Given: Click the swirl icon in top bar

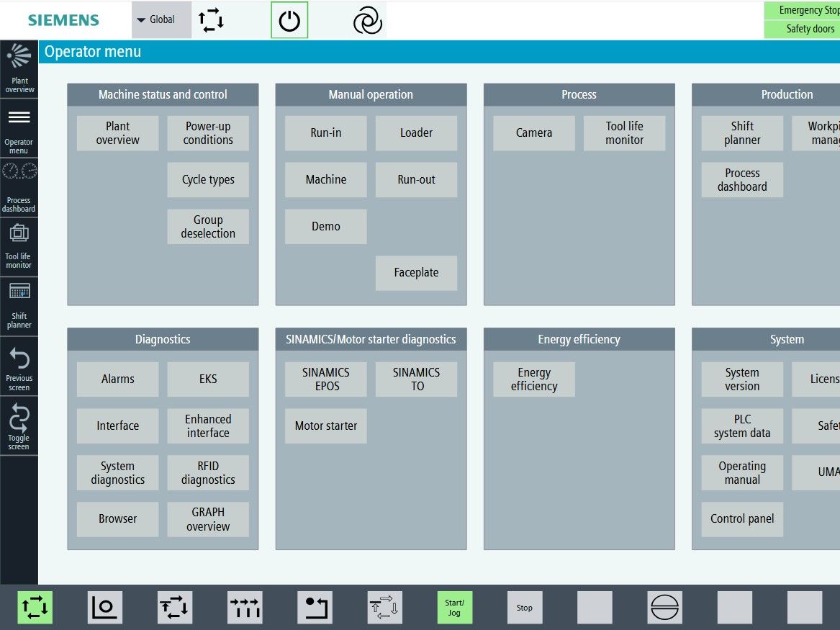Looking at the screenshot, I should pos(368,21).
